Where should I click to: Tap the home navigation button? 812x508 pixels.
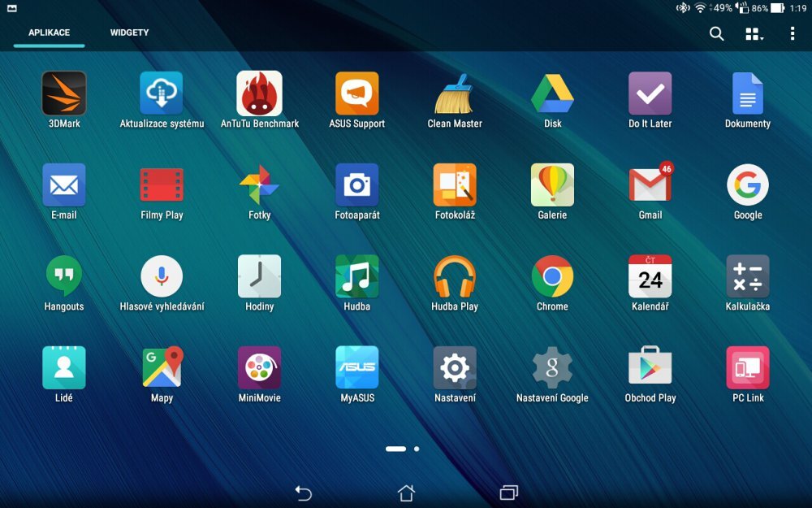tap(405, 493)
